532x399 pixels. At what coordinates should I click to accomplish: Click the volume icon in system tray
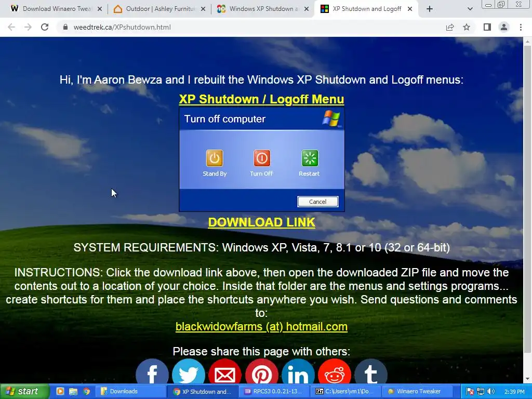coord(491,391)
